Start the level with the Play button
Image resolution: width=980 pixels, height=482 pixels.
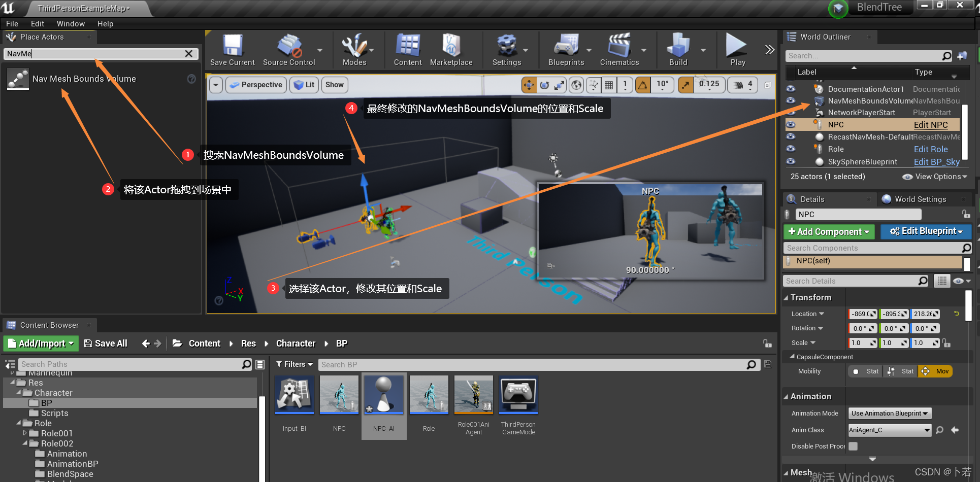pos(737,50)
